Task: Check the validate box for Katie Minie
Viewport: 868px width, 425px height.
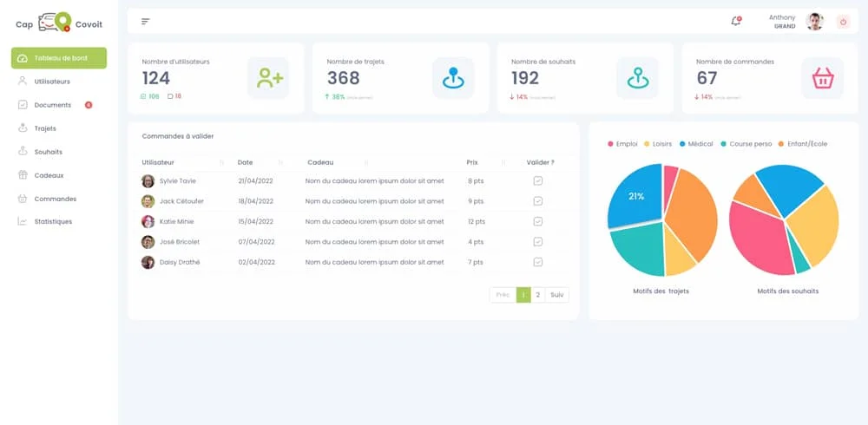Action: point(537,221)
